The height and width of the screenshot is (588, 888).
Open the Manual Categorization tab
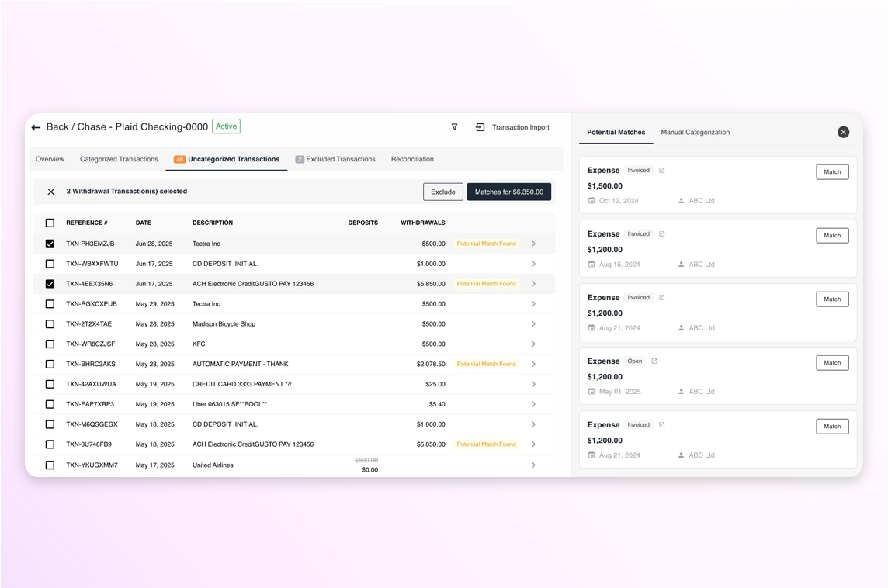tap(695, 133)
